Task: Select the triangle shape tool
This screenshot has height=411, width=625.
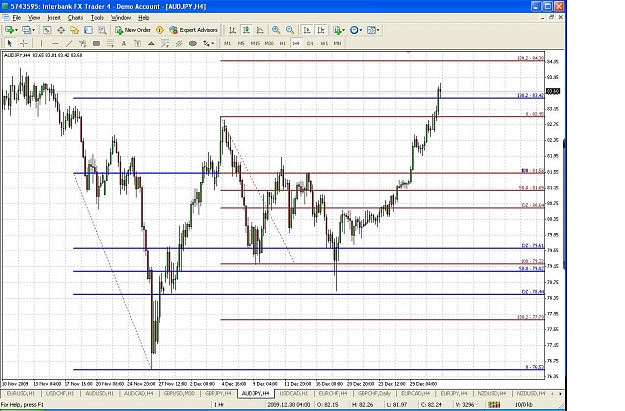Action: pyautogui.click(x=151, y=43)
